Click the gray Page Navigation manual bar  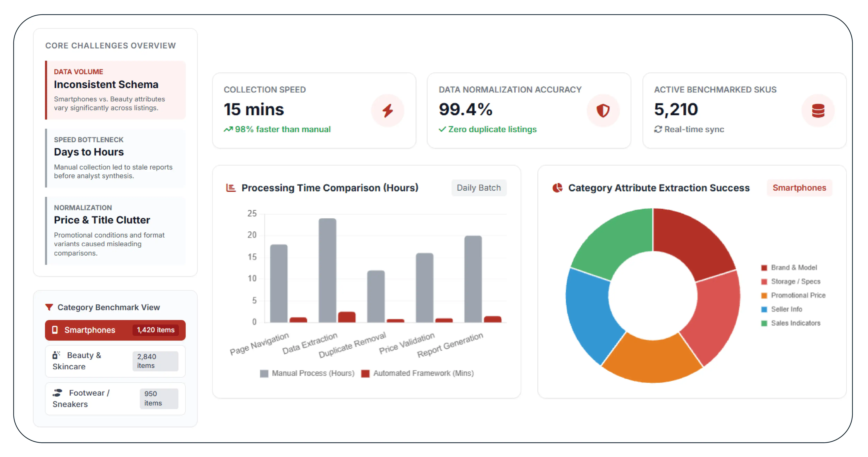[x=279, y=284]
